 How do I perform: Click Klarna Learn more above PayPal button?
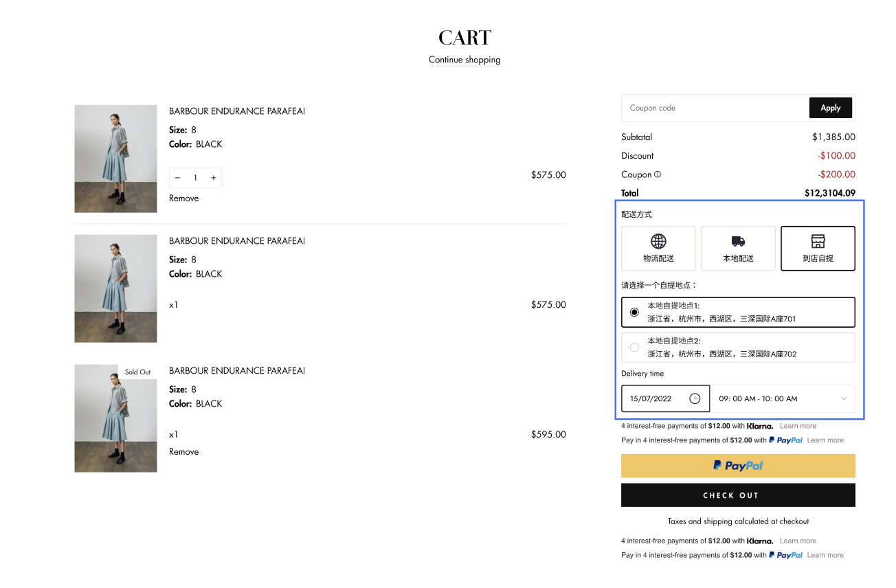click(798, 426)
